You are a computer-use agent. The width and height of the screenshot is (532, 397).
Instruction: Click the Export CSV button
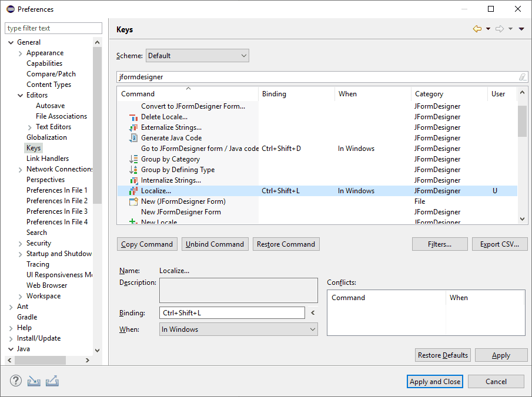pyautogui.click(x=500, y=244)
